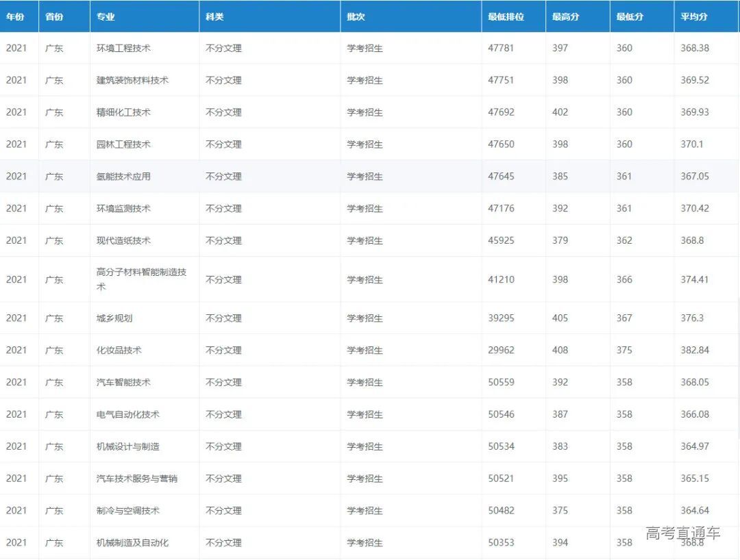The width and height of the screenshot is (740, 560).
Task: Select the 专业 column header
Action: click(x=106, y=17)
